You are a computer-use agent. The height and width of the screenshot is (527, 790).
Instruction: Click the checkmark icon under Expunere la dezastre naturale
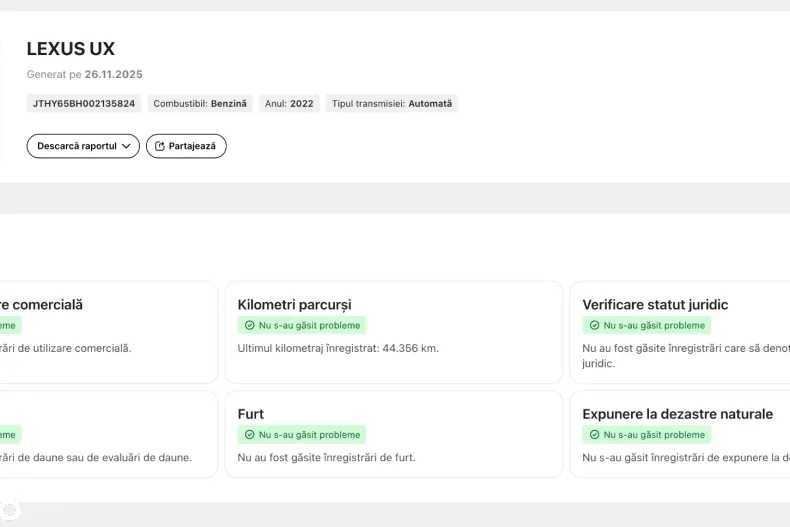coord(594,435)
